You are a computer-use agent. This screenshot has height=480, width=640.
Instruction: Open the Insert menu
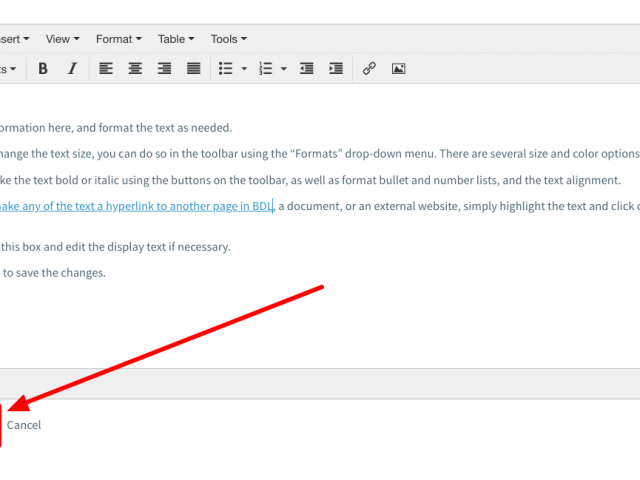(x=15, y=39)
